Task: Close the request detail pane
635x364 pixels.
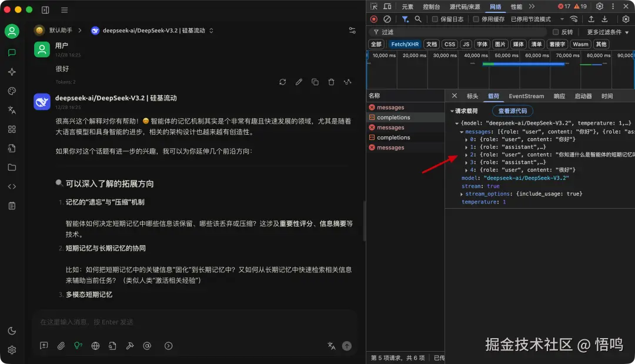Action: pyautogui.click(x=454, y=95)
